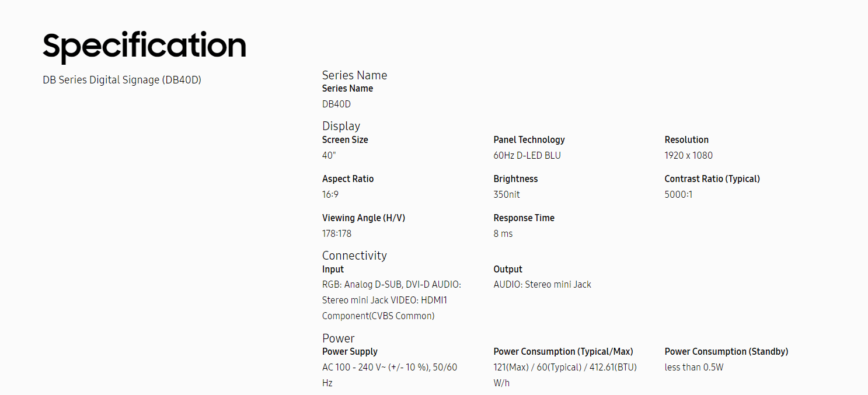Viewport: 868px width, 395px height.
Task: Click the Connectivity section header
Action: tap(354, 256)
